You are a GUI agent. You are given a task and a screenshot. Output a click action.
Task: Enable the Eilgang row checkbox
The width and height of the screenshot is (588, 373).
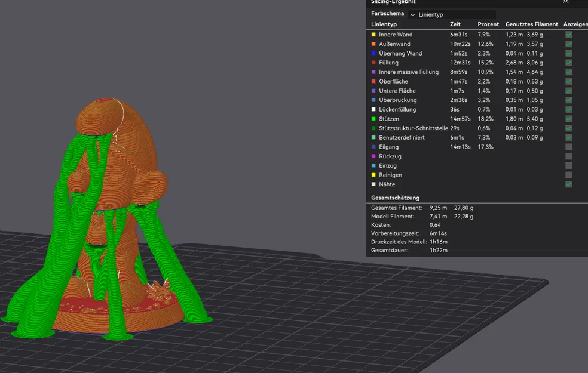tap(568, 146)
